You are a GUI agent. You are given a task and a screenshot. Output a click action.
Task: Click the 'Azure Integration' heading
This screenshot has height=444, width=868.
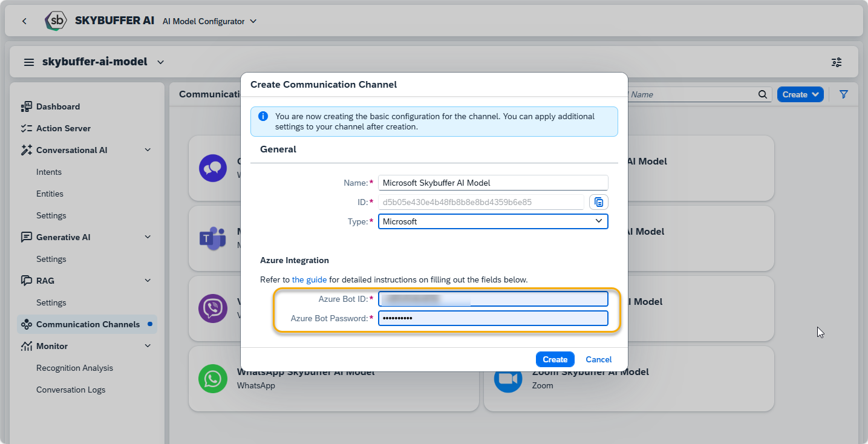point(295,260)
